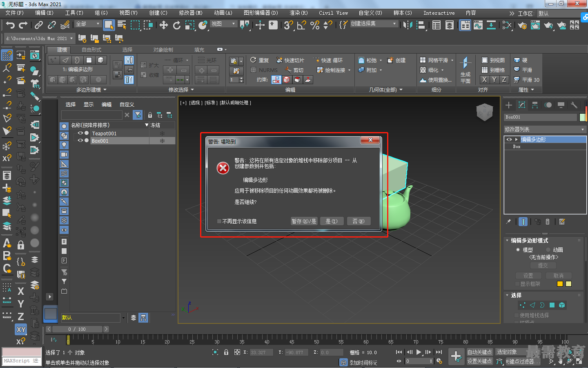The width and height of the screenshot is (588, 368).
Task: Click the Undo arrow icon
Action: coord(10,25)
